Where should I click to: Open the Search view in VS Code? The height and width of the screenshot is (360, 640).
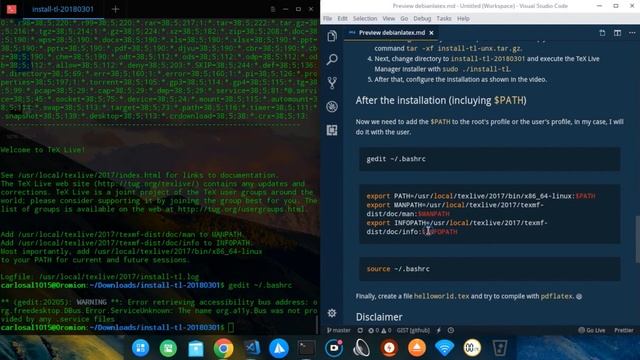tap(332, 60)
